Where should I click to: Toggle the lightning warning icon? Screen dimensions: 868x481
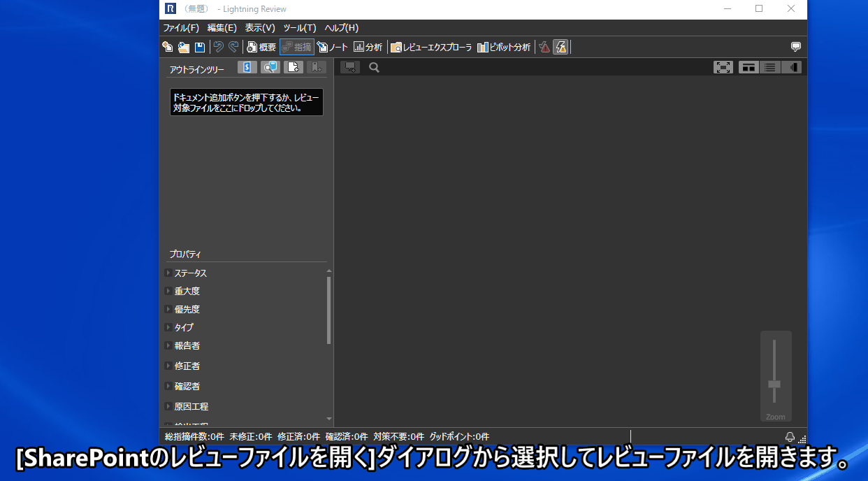560,47
